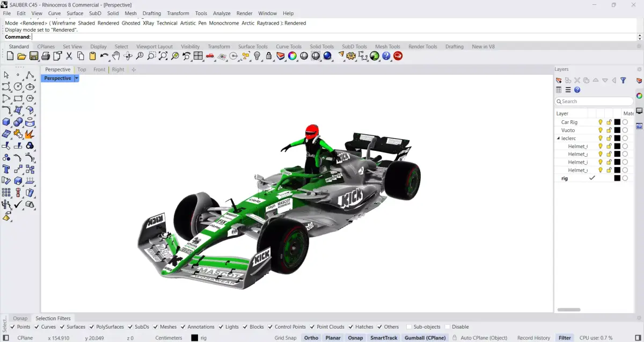This screenshot has width=644, height=342.
Task: Toggle lock icon of leclerc layer
Action: (x=609, y=139)
